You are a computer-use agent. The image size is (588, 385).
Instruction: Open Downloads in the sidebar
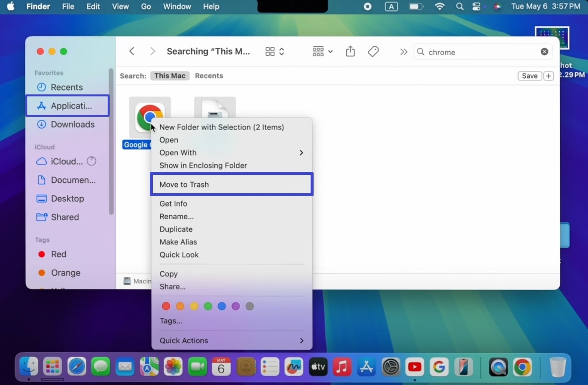coord(67,124)
